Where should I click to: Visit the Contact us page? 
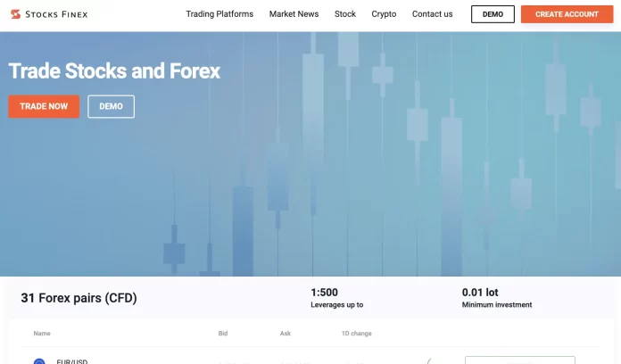432,14
